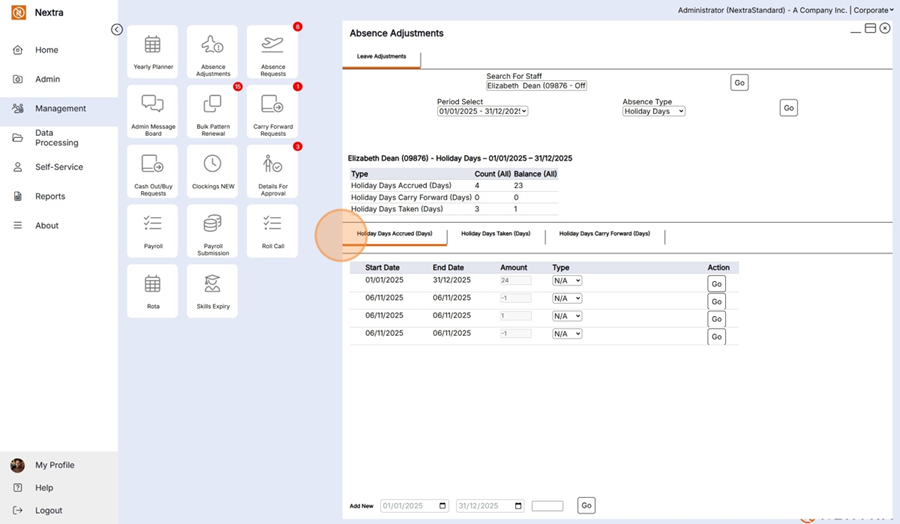Click Go button beside Add New amount
The width and height of the screenshot is (900, 524).
click(x=587, y=506)
